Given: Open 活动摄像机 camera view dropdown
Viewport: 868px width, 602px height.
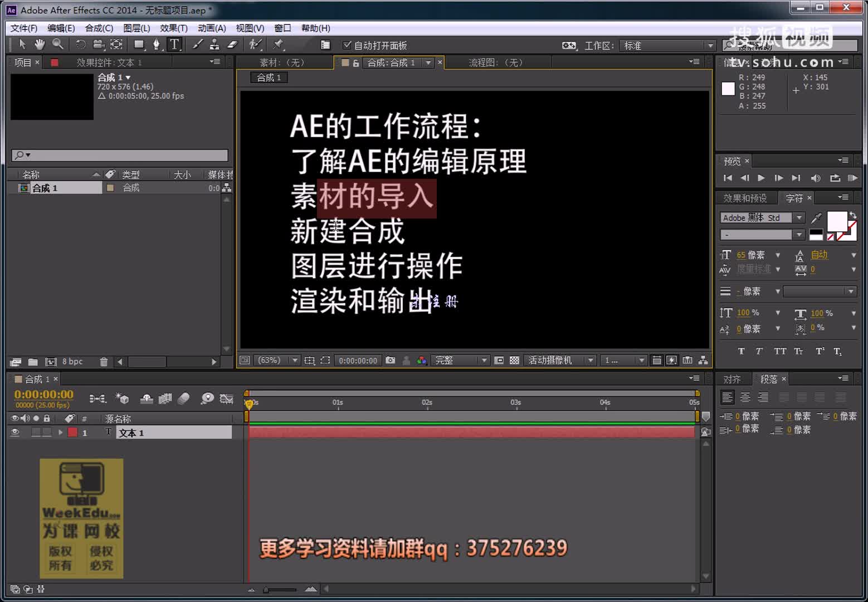Looking at the screenshot, I should pyautogui.click(x=560, y=360).
